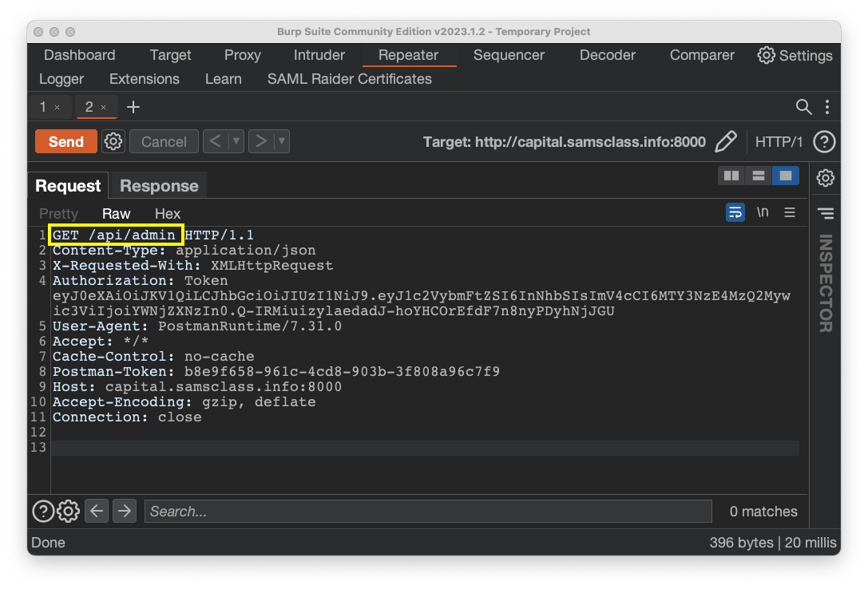Add a new Repeater tab with plus
The height and width of the screenshot is (589, 868).
coord(133,107)
